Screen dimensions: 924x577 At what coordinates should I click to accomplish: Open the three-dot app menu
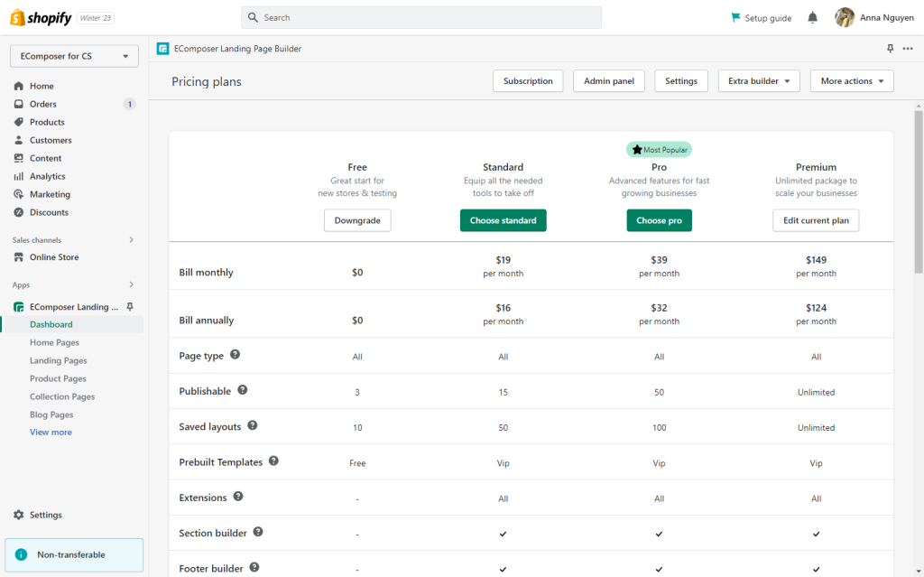[x=908, y=49]
